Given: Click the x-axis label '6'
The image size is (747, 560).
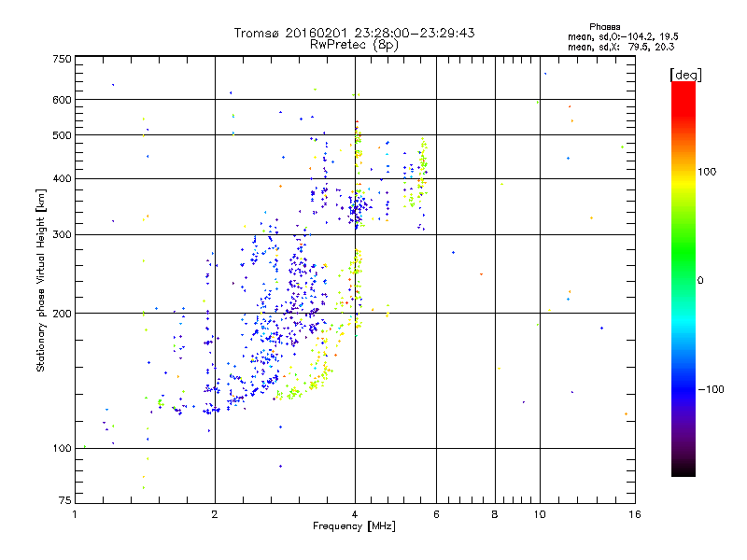Looking at the screenshot, I should pos(436,514).
